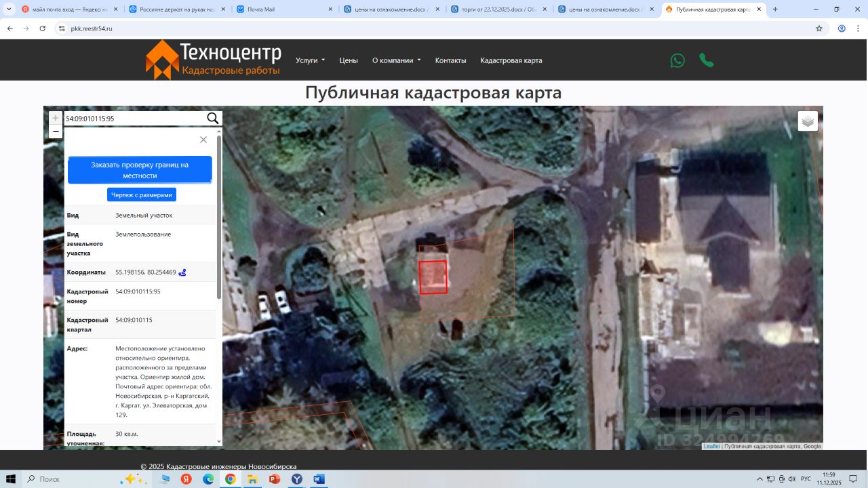Open Word from the taskbar
868x488 pixels.
319,479
